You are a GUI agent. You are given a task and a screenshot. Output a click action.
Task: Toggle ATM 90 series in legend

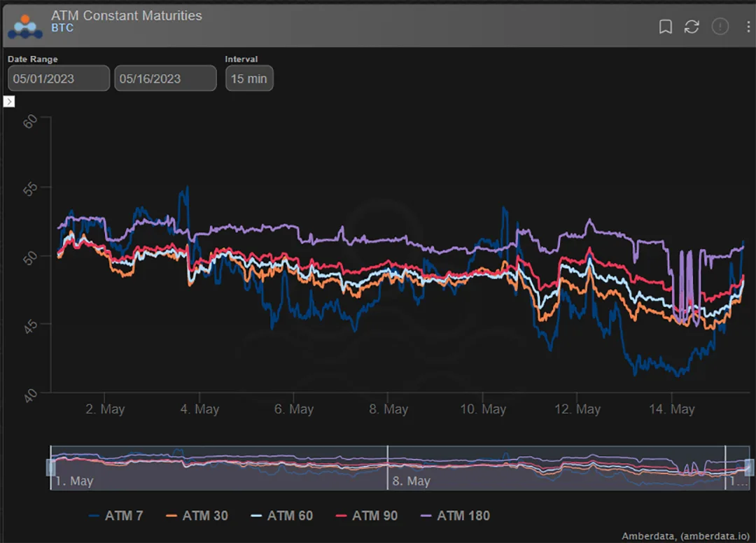point(367,516)
